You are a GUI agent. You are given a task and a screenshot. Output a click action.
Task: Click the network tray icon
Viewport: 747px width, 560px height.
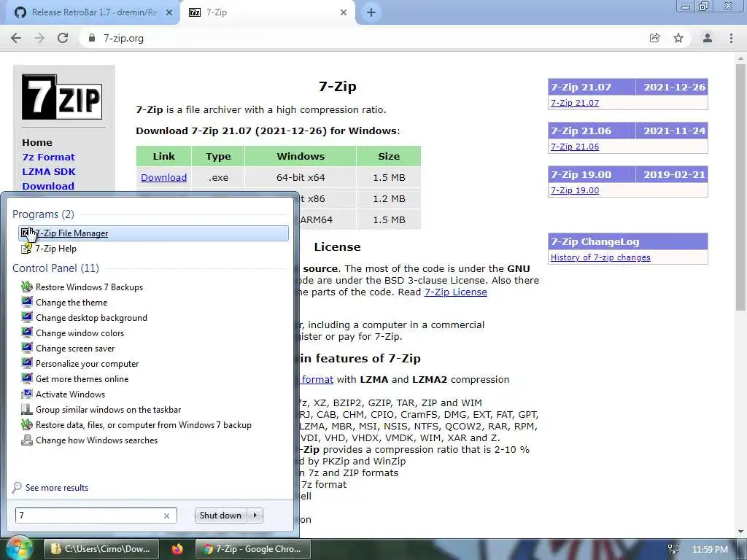[x=673, y=550]
